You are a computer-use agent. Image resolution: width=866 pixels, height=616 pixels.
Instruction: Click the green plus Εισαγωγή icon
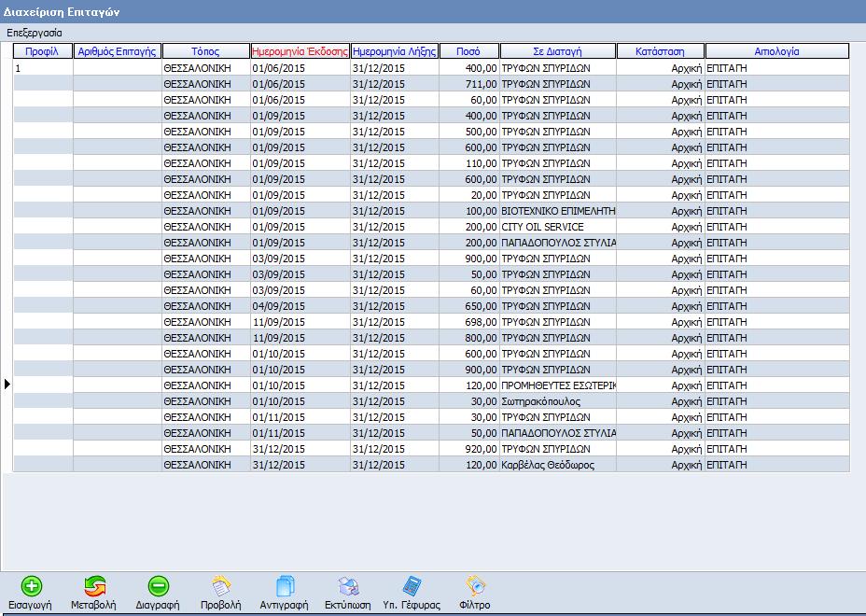32,586
